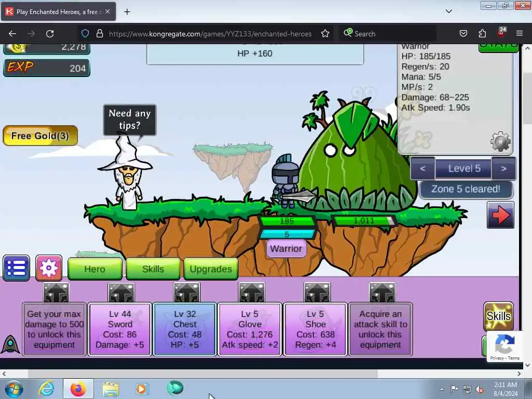Click the padlock site info icon
Image resolution: width=532 pixels, height=399 pixels.
[x=99, y=34]
